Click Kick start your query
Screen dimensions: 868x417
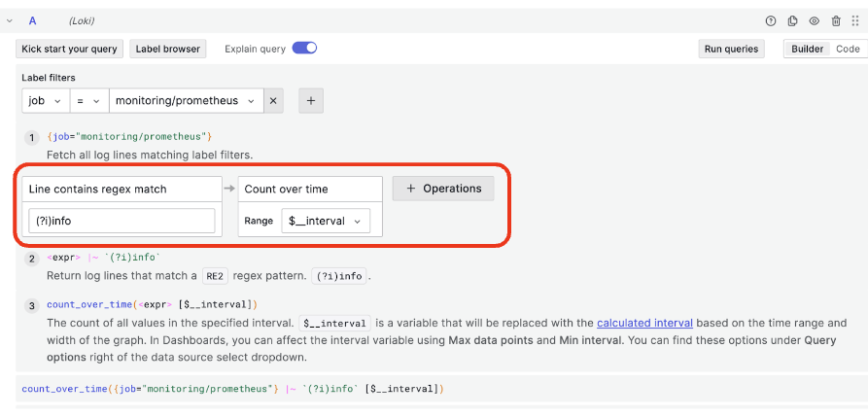(x=70, y=49)
